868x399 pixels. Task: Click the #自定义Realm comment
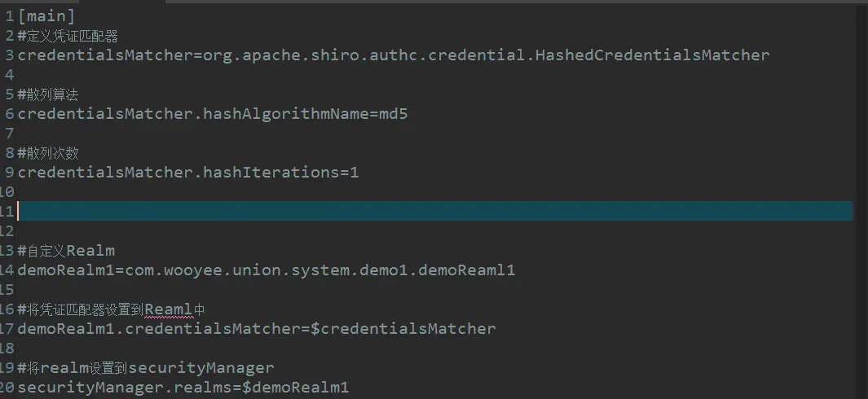pos(66,251)
